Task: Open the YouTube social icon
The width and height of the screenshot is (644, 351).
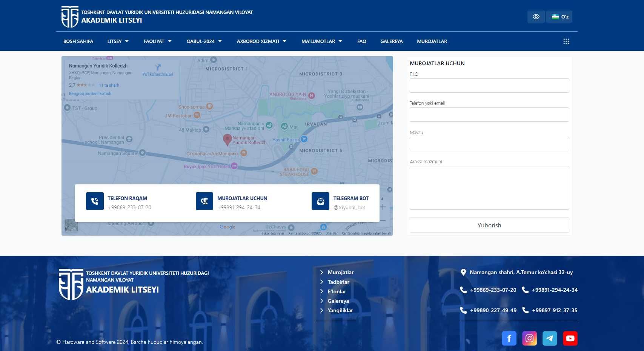Action: [x=570, y=338]
